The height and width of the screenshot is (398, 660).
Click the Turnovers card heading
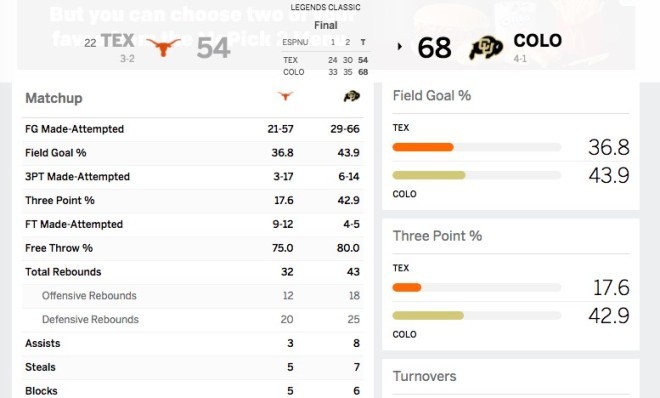(x=424, y=376)
